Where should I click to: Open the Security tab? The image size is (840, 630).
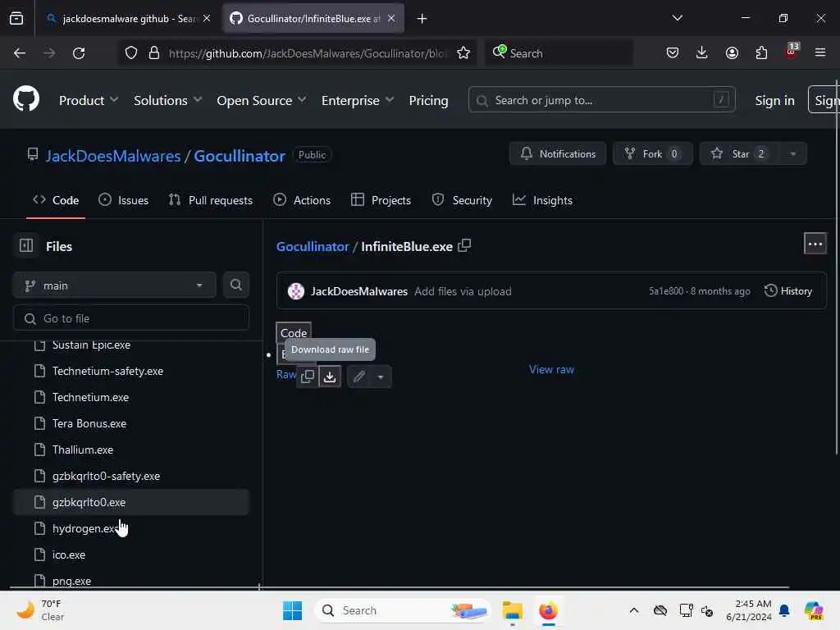[463, 200]
